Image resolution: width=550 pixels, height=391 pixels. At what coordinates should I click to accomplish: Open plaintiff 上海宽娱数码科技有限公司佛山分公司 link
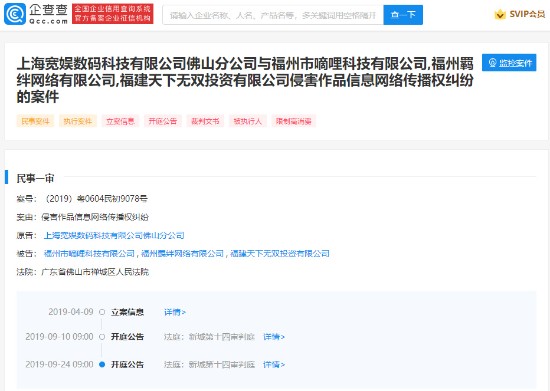point(114,235)
